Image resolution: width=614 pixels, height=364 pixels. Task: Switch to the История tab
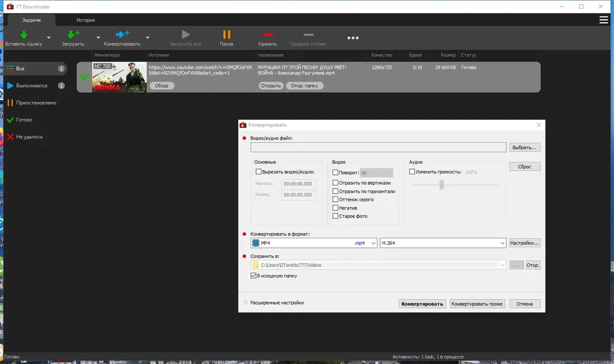point(86,20)
